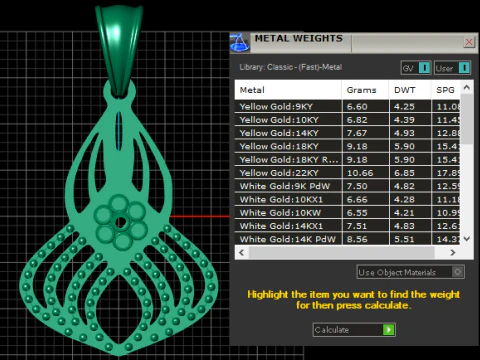Sort by the Grams column header
This screenshot has height=360, width=480.
[x=365, y=90]
